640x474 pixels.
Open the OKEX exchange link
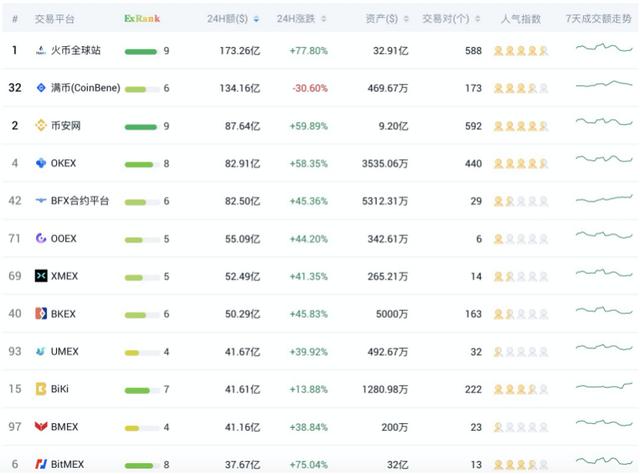tap(63, 163)
